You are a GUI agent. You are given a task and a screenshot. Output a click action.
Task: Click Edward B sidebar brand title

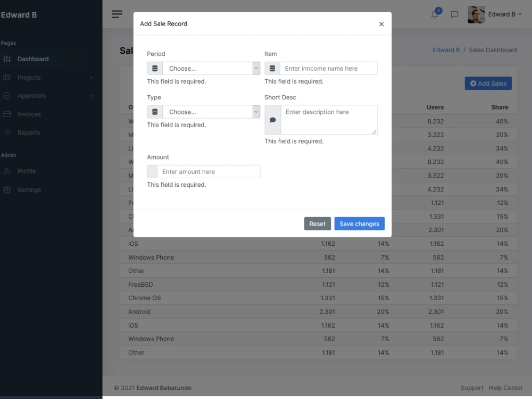pos(19,15)
